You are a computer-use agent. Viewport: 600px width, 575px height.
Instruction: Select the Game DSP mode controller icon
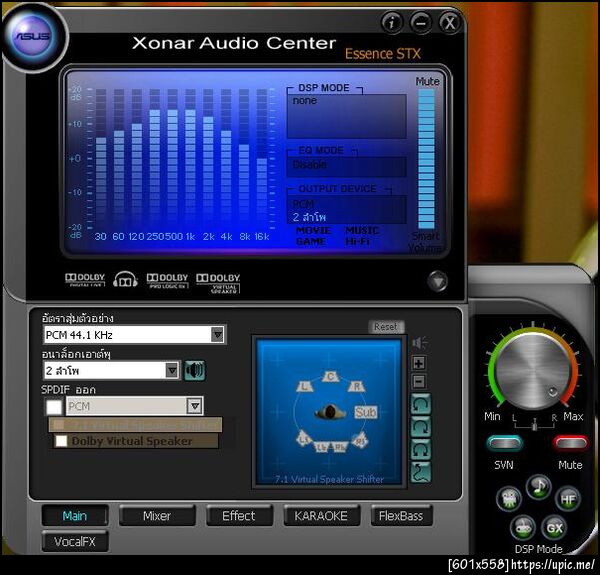(x=523, y=528)
